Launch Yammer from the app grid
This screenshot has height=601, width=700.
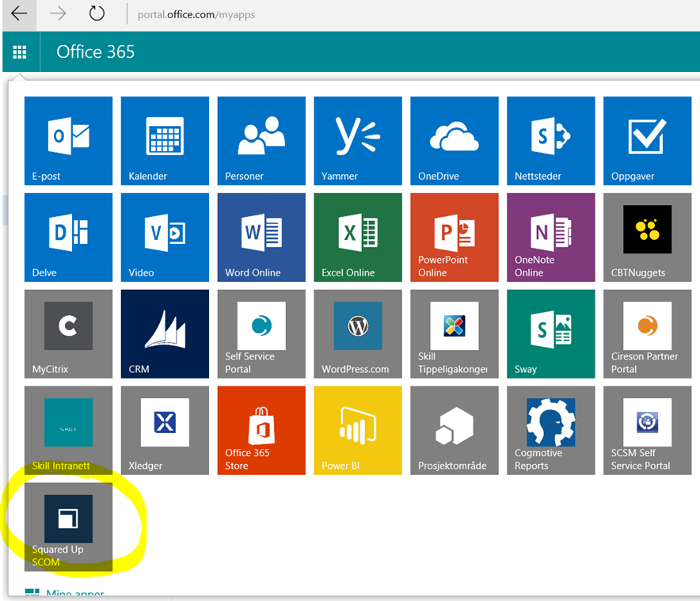click(358, 141)
